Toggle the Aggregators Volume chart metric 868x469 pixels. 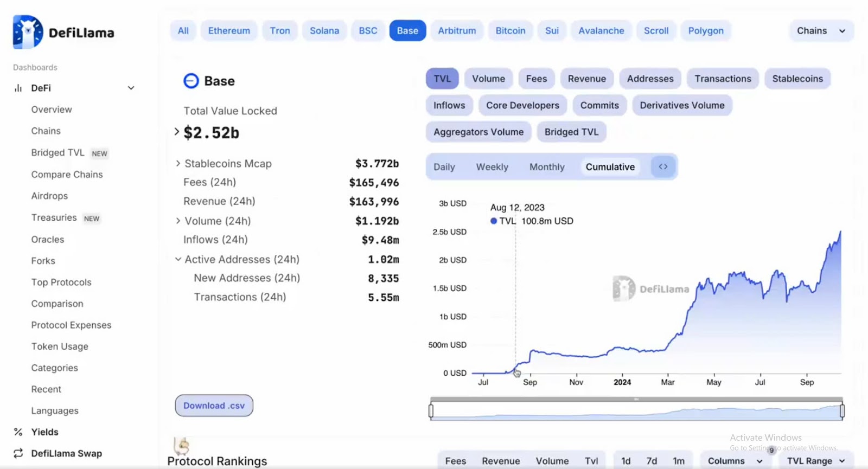[x=478, y=132]
